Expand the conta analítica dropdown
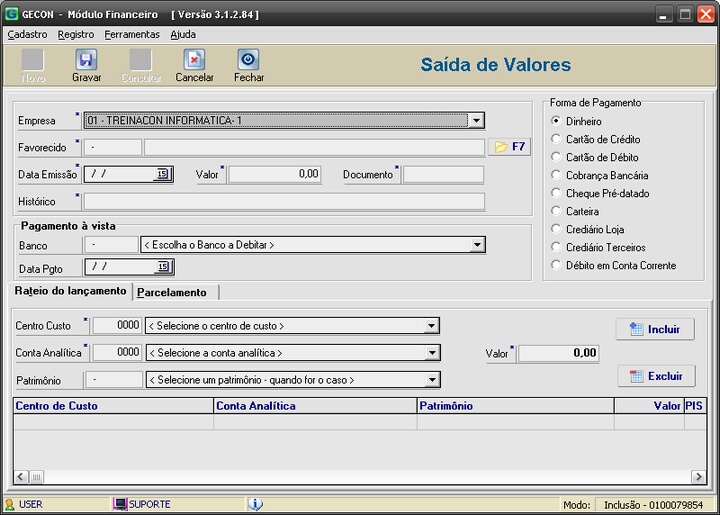 click(432, 353)
